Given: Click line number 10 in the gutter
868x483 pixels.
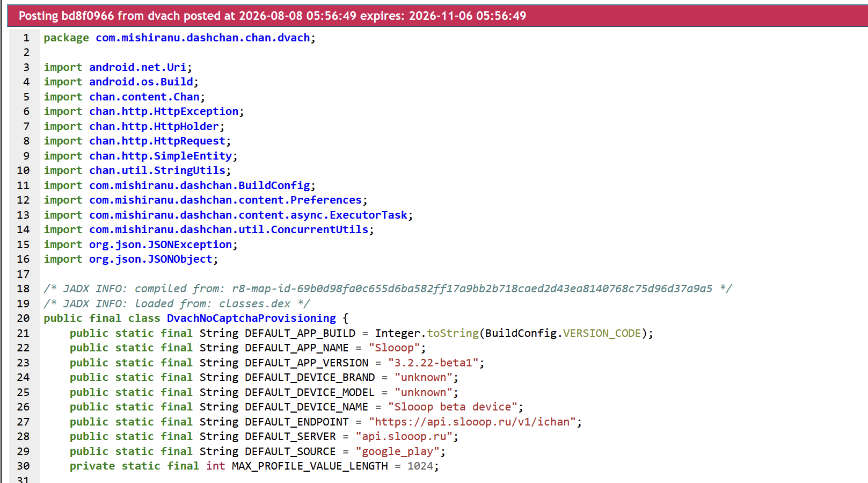Looking at the screenshot, I should 23,170.
